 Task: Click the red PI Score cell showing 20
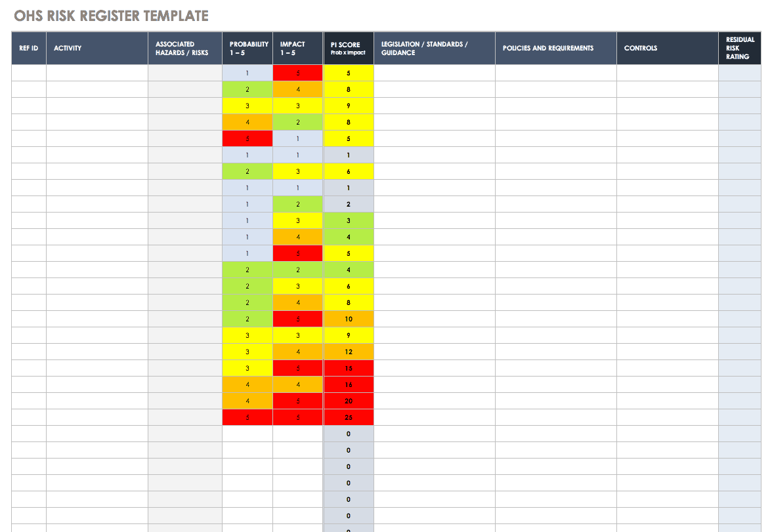pos(348,400)
